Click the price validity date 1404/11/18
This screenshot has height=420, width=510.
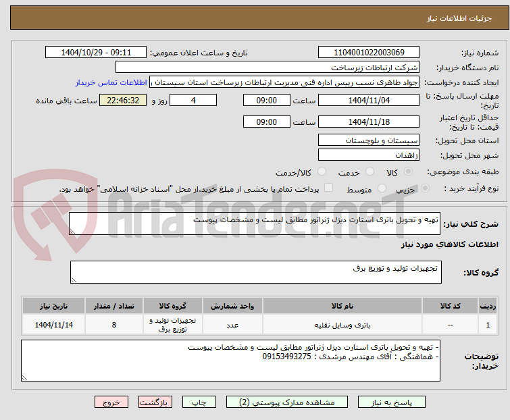[x=369, y=122]
